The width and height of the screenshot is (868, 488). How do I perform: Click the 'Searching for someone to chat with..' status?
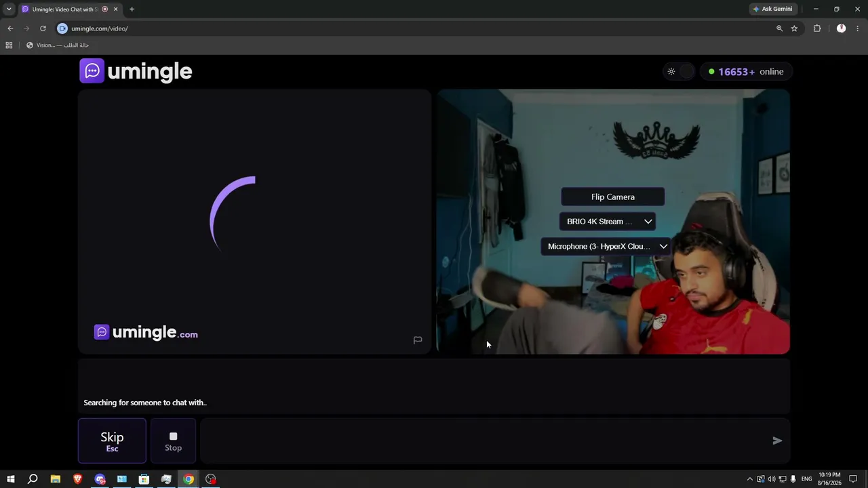coord(145,403)
